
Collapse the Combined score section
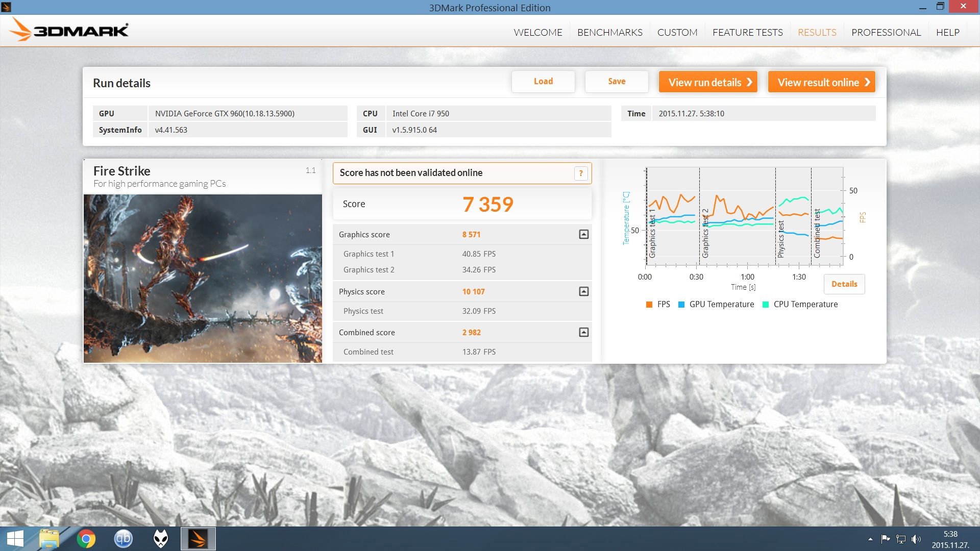(x=584, y=332)
